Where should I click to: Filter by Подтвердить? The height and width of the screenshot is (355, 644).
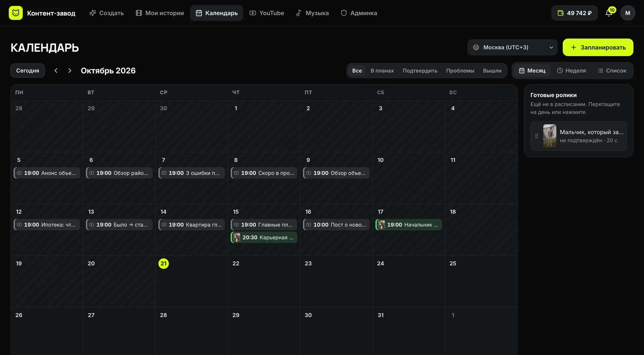point(420,71)
